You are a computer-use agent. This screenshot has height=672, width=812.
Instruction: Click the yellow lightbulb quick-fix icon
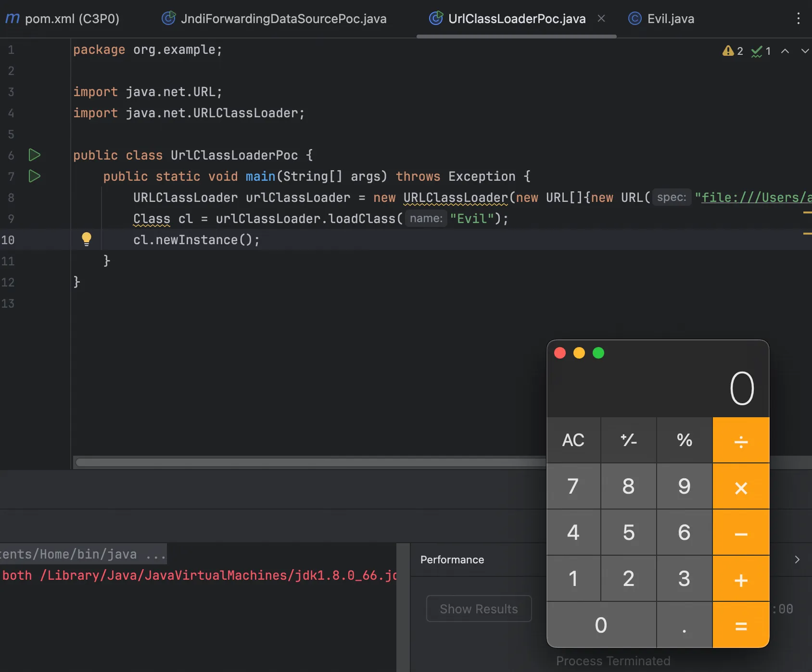[87, 239]
